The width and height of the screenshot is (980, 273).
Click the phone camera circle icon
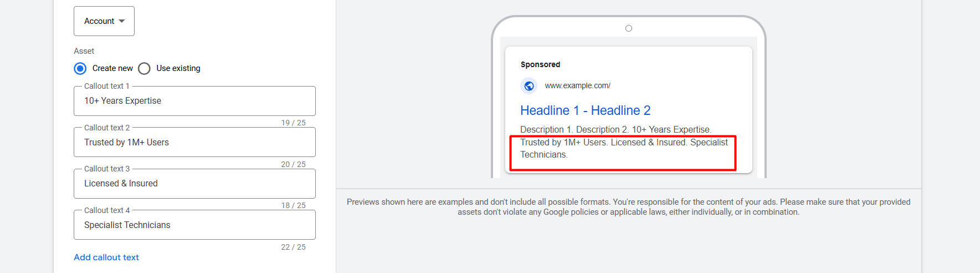pyautogui.click(x=628, y=28)
